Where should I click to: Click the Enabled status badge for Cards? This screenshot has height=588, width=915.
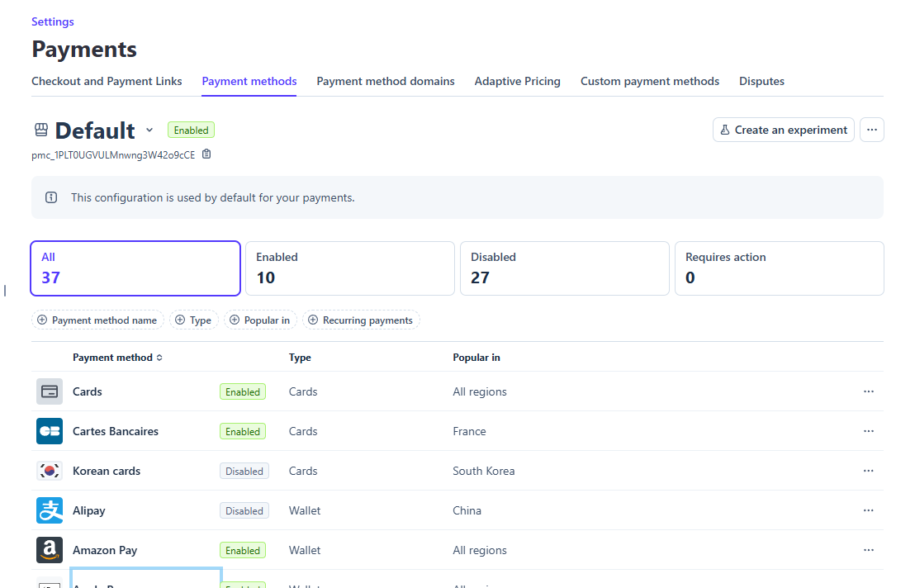(x=243, y=392)
